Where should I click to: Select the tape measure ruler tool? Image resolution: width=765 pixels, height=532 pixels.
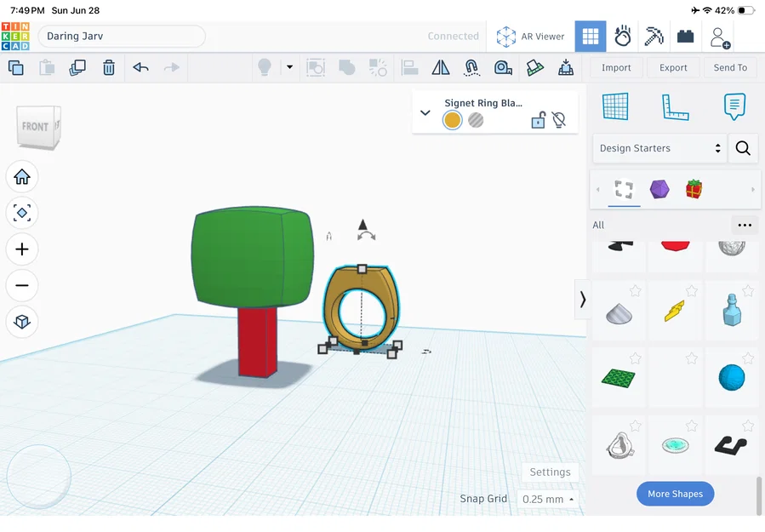(503, 67)
